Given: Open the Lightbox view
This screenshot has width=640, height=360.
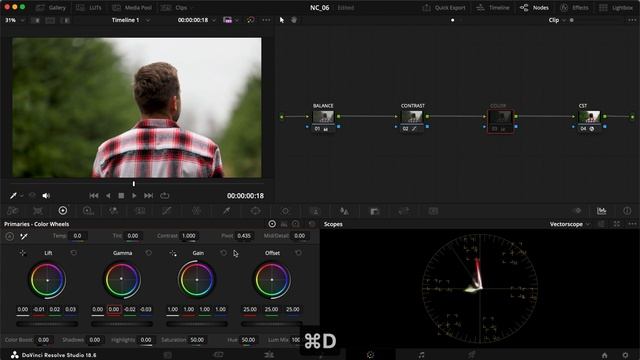Looking at the screenshot, I should [x=616, y=8].
